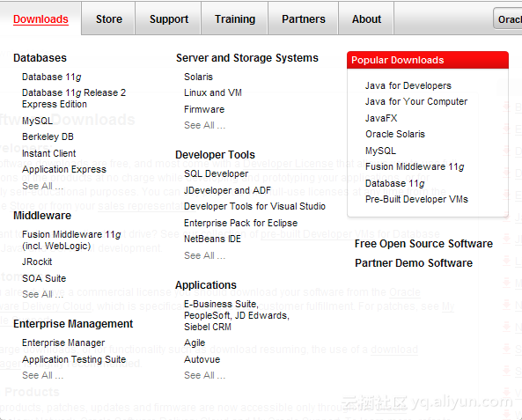Open the Solaris link under Server and Storage
Image resolution: width=522 pixels, height=420 pixels.
point(198,77)
